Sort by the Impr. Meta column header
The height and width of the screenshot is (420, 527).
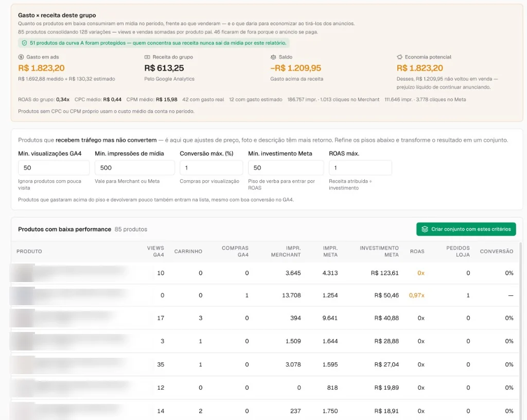pyautogui.click(x=330, y=251)
